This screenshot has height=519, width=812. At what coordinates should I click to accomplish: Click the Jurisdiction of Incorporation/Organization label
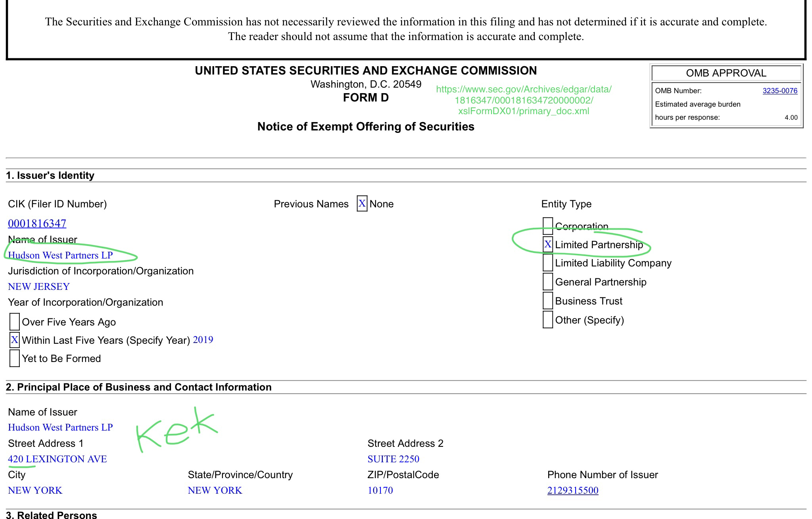[101, 271]
